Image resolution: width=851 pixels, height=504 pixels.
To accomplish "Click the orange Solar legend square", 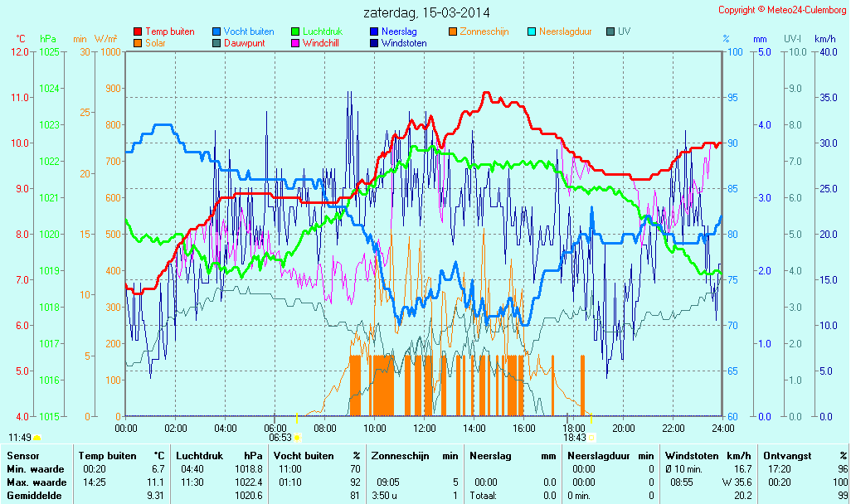I will [138, 43].
